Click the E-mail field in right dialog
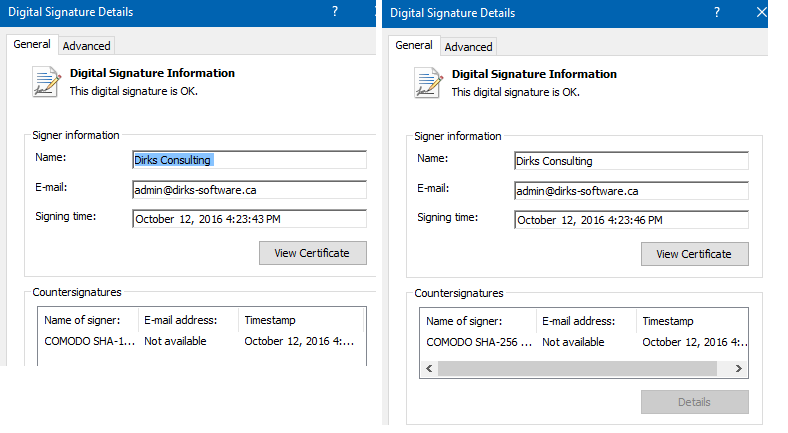 (x=631, y=191)
